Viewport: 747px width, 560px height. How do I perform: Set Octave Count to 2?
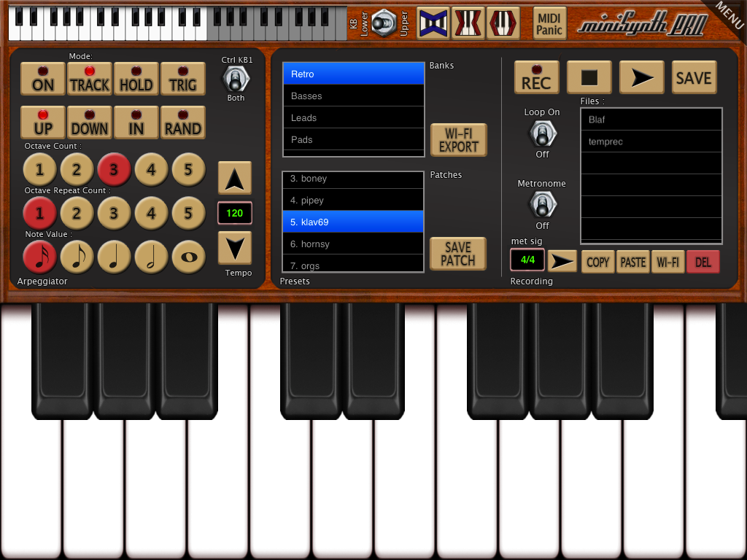77,169
